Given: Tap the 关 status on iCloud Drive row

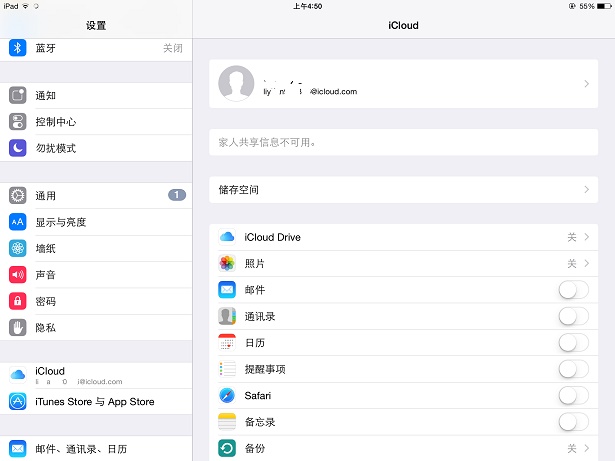Looking at the screenshot, I should pos(572,237).
